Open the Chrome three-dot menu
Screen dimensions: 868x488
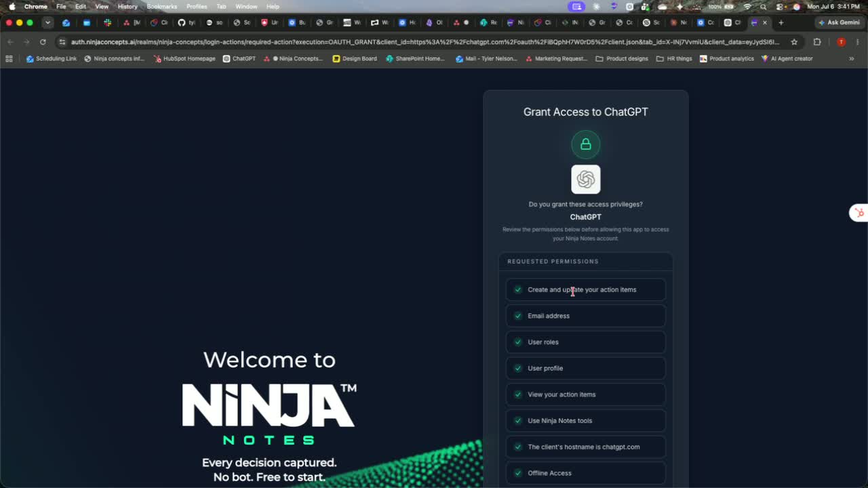(857, 42)
